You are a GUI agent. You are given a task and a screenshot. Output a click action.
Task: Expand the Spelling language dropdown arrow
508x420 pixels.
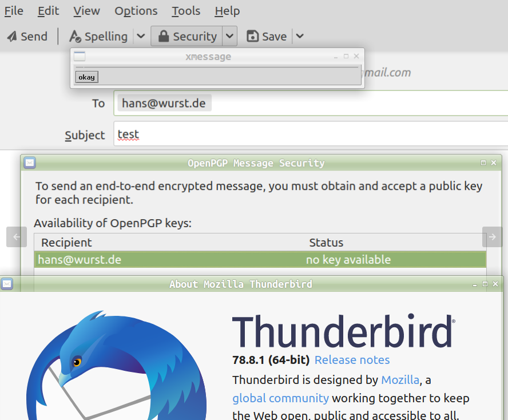[x=141, y=36]
